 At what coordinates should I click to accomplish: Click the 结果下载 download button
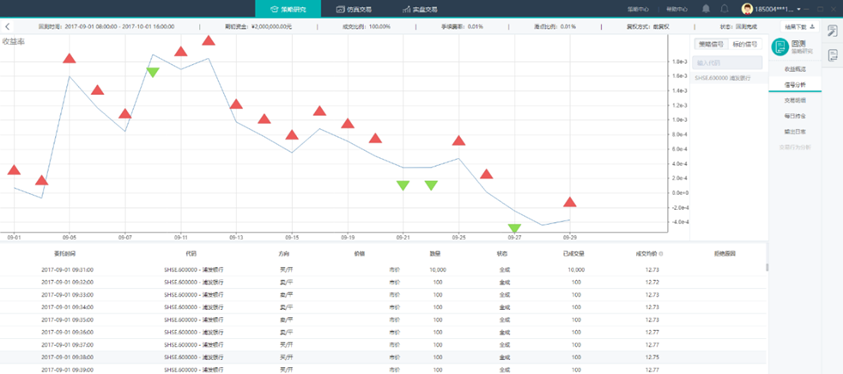(799, 26)
